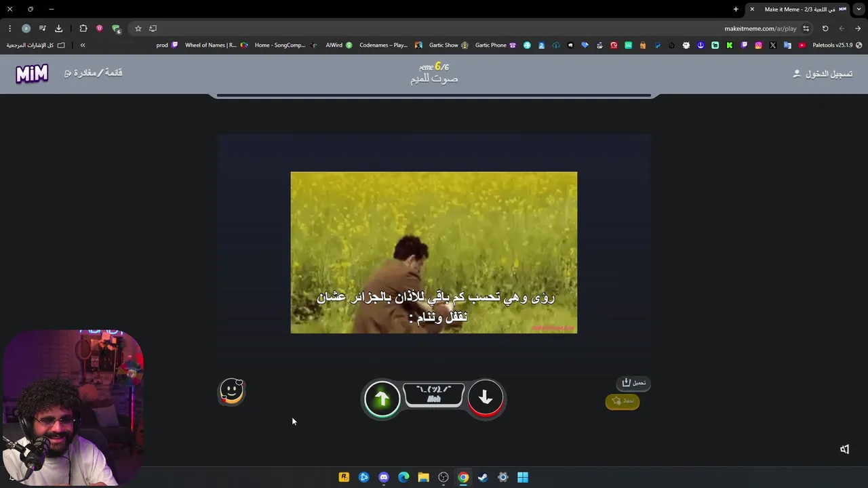The width and height of the screenshot is (868, 488).
Task: Open OBS Studio from the taskbar
Action: (x=443, y=477)
